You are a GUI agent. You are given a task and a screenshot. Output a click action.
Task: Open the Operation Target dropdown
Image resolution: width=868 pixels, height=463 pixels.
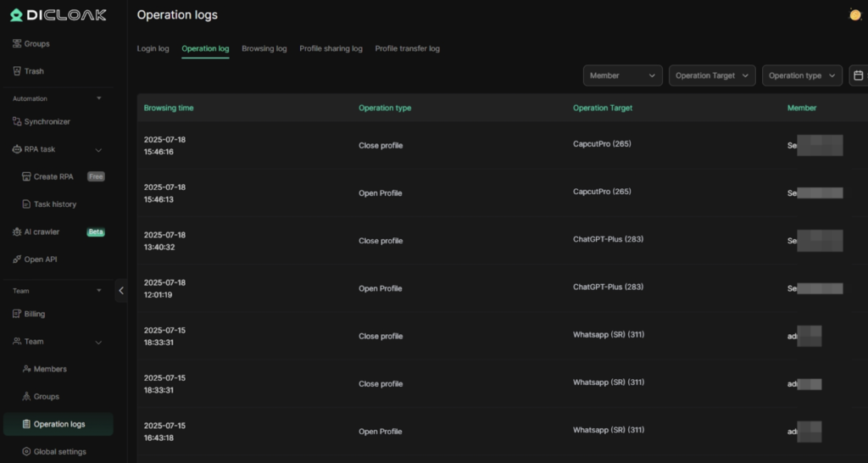tap(711, 75)
